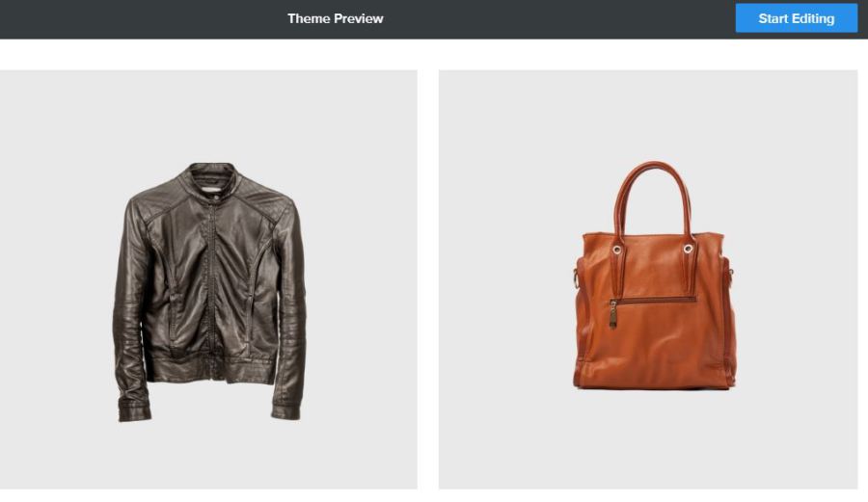Click the jacket's ribbed waistband hem
Screen dimensions: 868x502
pyautogui.click(x=210, y=369)
